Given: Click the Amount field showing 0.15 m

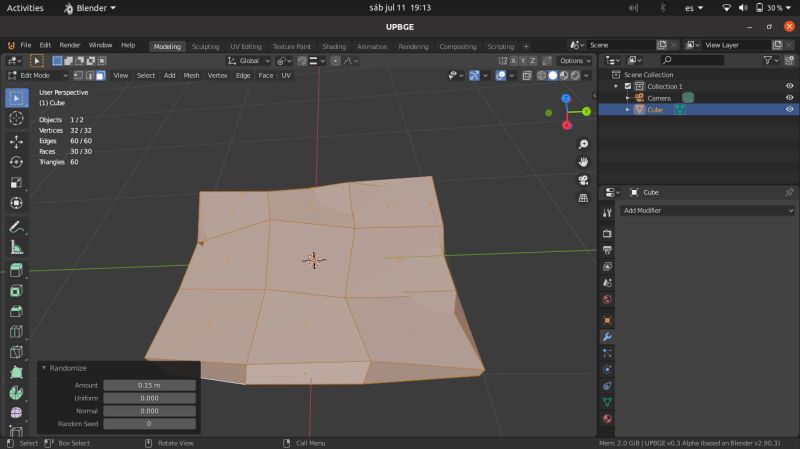Looking at the screenshot, I should pyautogui.click(x=149, y=385).
